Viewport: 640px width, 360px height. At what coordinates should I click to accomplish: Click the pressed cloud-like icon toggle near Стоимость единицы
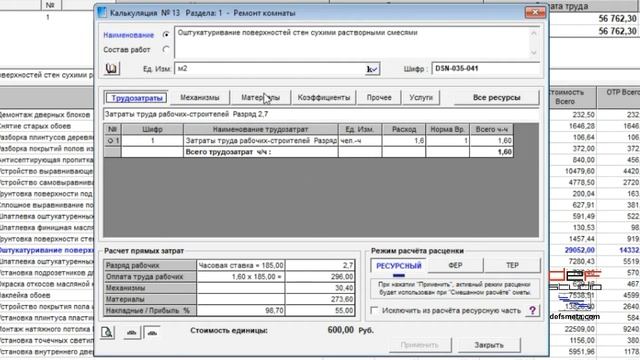coord(153,332)
